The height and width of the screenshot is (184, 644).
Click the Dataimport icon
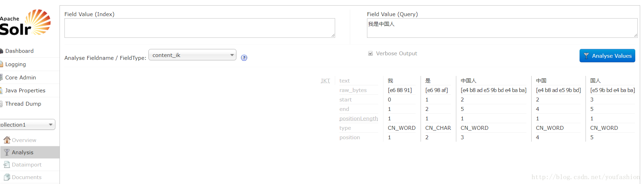[7, 164]
